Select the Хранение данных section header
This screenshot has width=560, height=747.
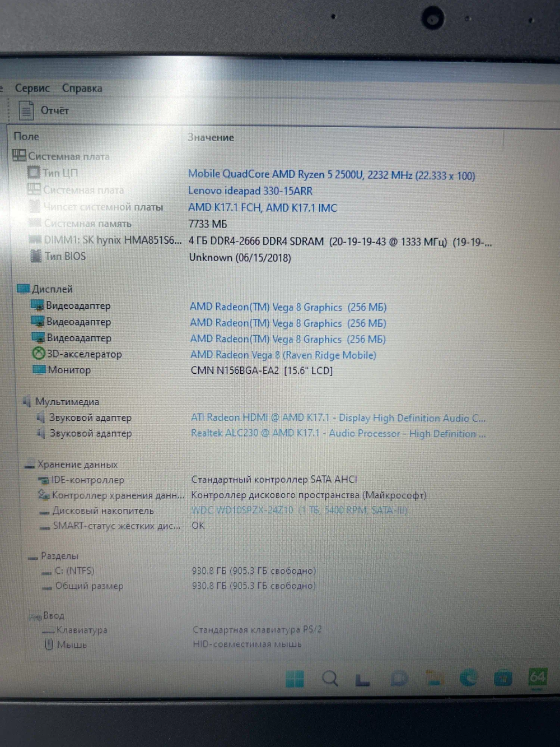pyautogui.click(x=77, y=465)
